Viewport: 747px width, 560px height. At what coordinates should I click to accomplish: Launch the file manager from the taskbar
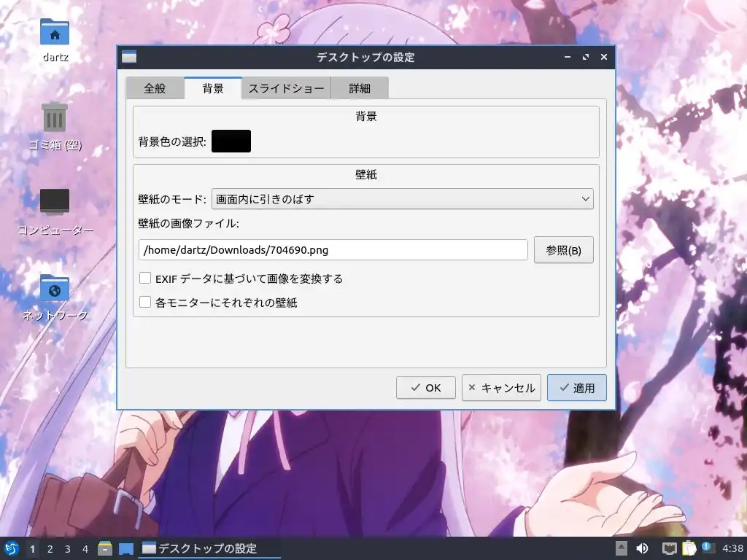[105, 548]
